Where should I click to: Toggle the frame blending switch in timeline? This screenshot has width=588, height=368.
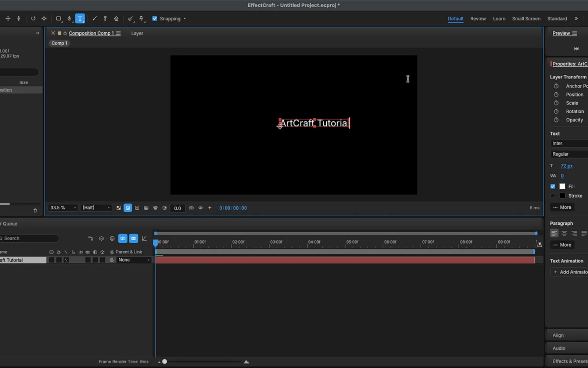[x=123, y=238]
